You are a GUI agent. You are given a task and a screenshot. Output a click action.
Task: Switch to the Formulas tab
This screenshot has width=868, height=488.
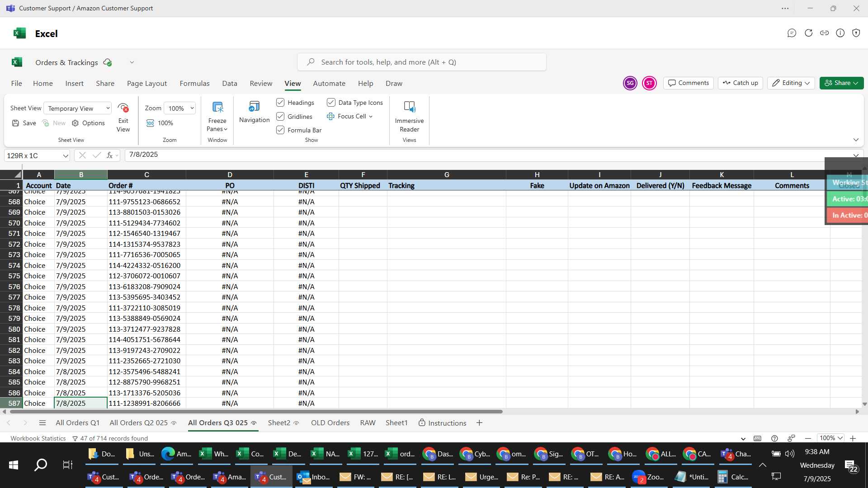194,83
